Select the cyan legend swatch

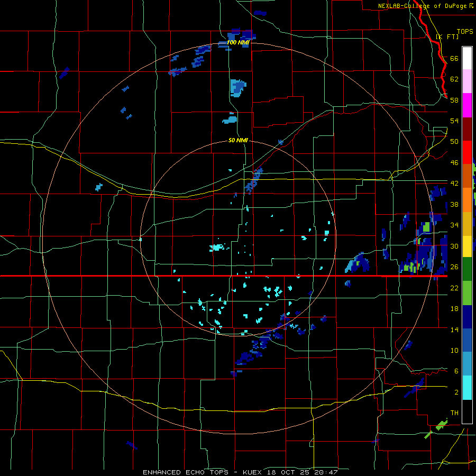pos(467,388)
